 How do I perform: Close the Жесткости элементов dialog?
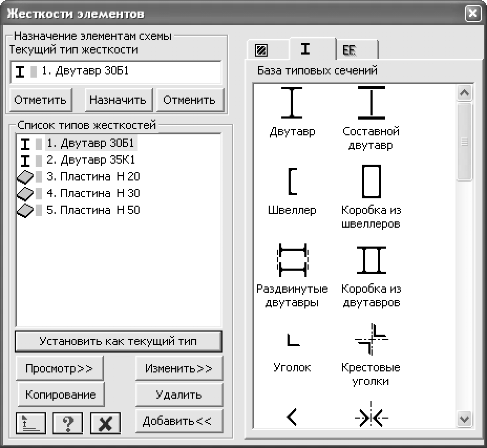[473, 13]
